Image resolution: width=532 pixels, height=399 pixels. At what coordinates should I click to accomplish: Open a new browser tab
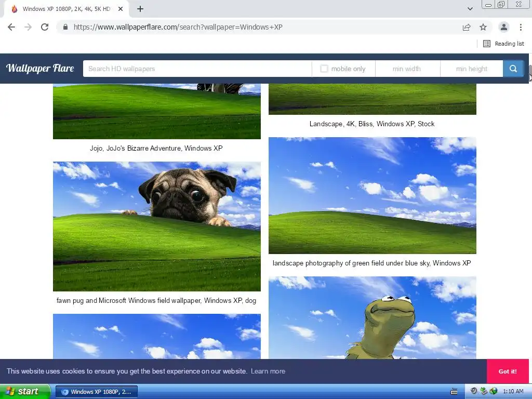coord(140,9)
